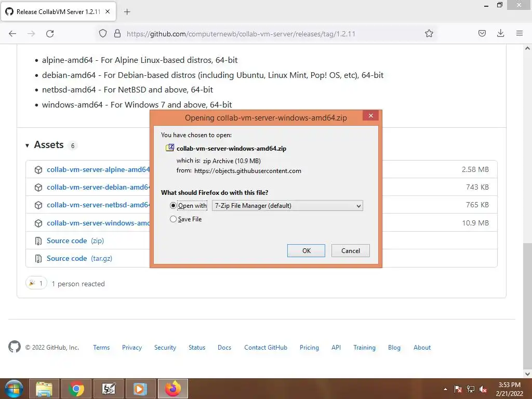Close the Release CollabVM Server tab
Screen dimensions: 532x399
[108, 11]
